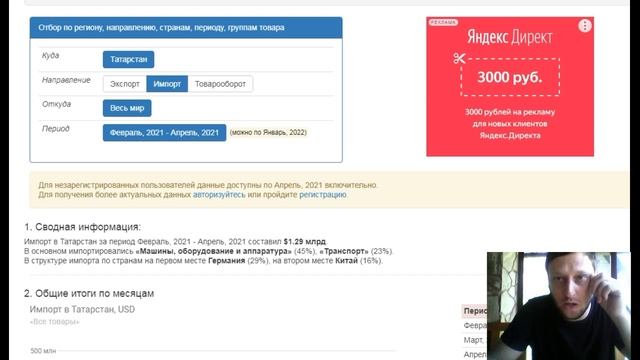Click the $1.29 млрд value
This screenshot has height=360, width=640.
[x=304, y=241]
